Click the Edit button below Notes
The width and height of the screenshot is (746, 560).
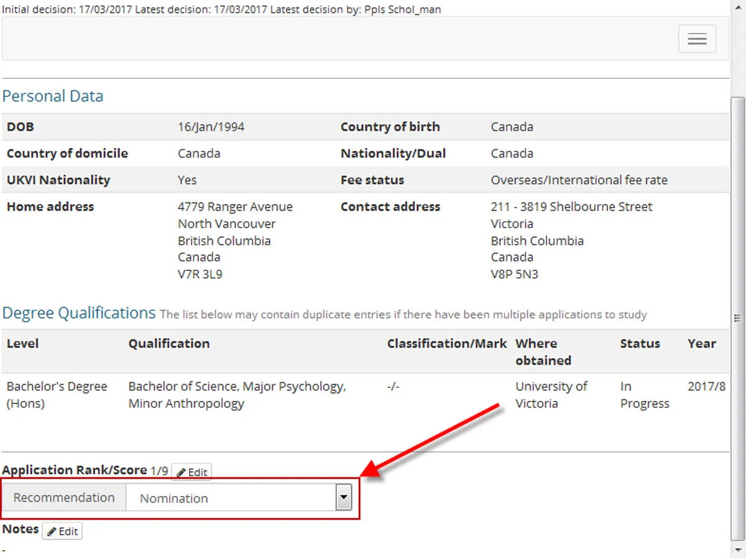click(62, 531)
